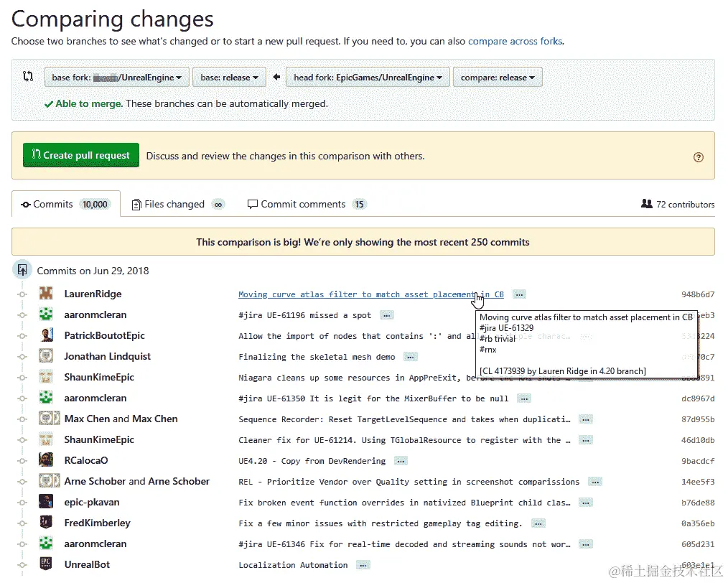Open the compare: release branch dropdown
The image size is (728, 583).
498,78
